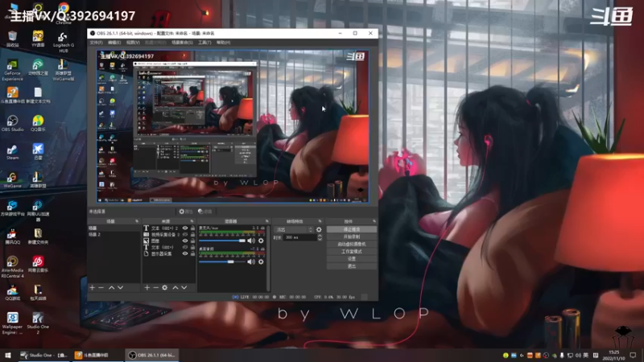Open the scene transition properties gear
The image size is (644, 362).
tap(319, 229)
